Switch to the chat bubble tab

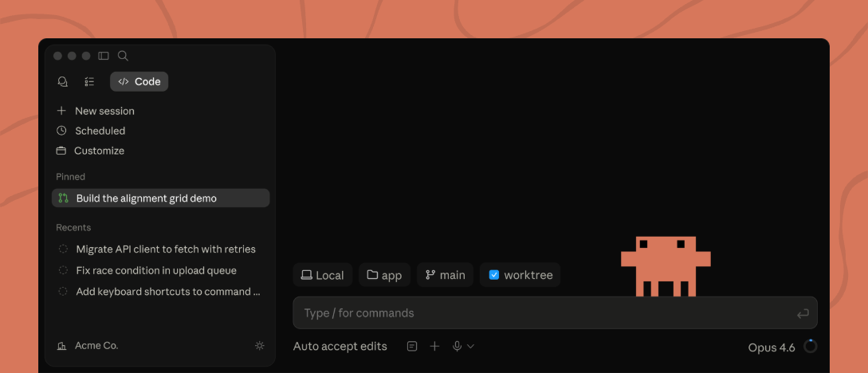[62, 82]
